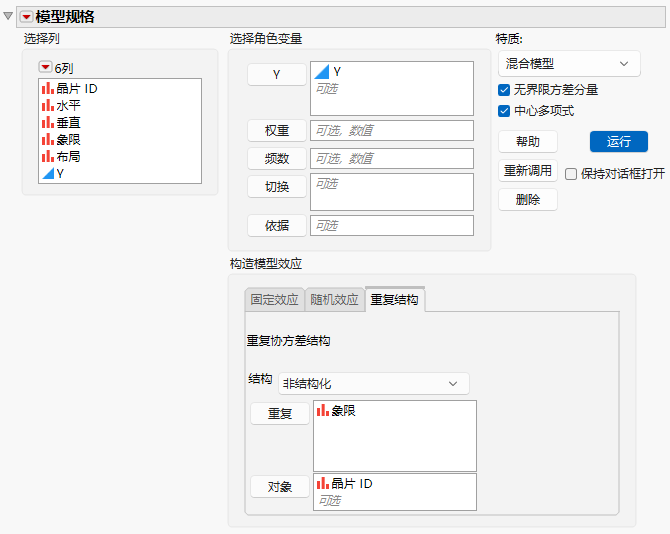670x534 pixels.
Task: Enable the 保持对话框打开 checkbox
Action: 571,174
